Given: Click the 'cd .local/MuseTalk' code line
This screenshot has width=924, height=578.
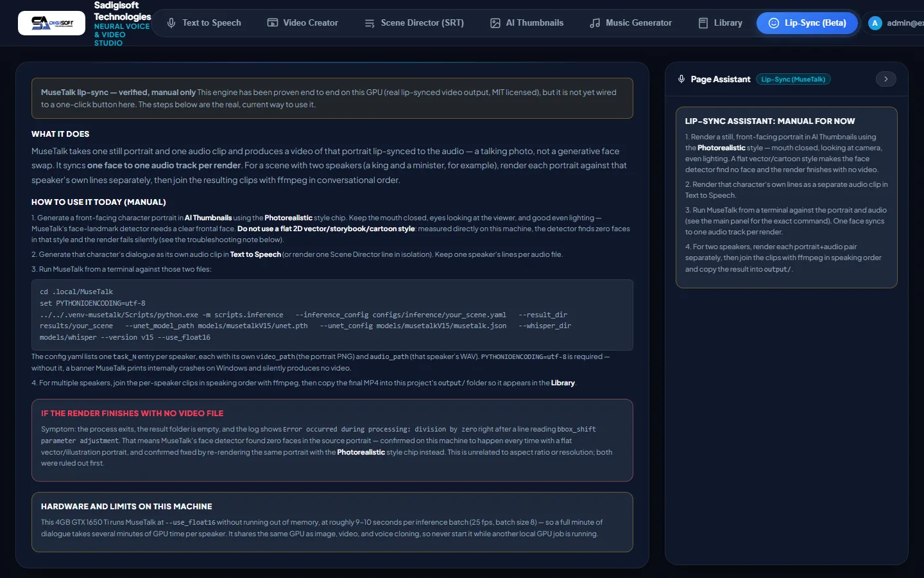Looking at the screenshot, I should click(76, 292).
